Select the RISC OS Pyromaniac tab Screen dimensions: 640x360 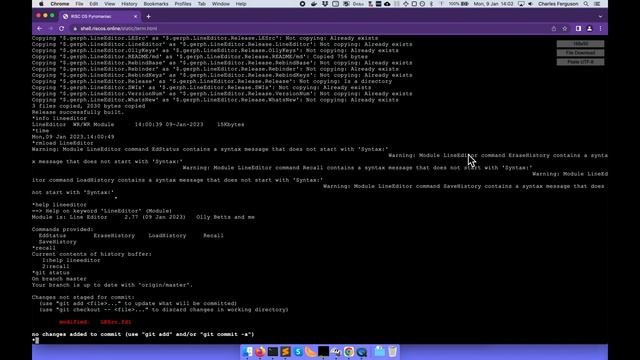(100, 16)
